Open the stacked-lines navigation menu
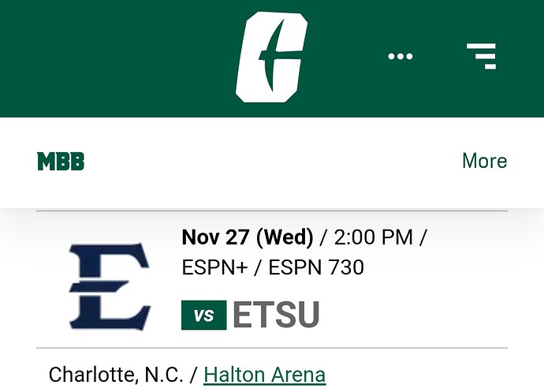The height and width of the screenshot is (392, 544). (482, 56)
